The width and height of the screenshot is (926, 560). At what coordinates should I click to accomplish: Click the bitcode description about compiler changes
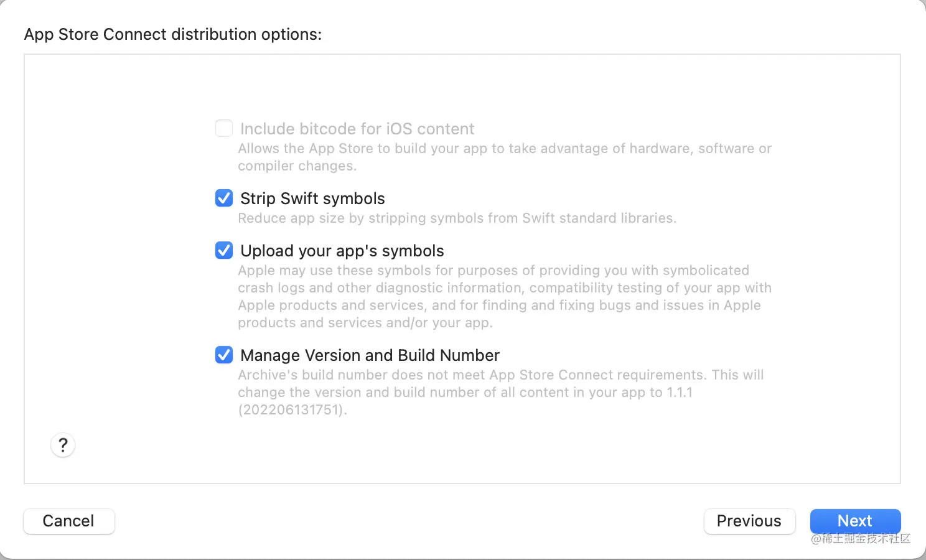click(504, 157)
